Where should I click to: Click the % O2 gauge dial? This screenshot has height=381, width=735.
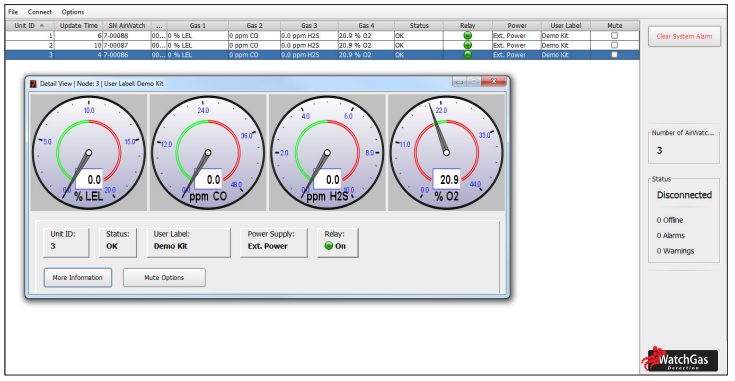[446, 153]
